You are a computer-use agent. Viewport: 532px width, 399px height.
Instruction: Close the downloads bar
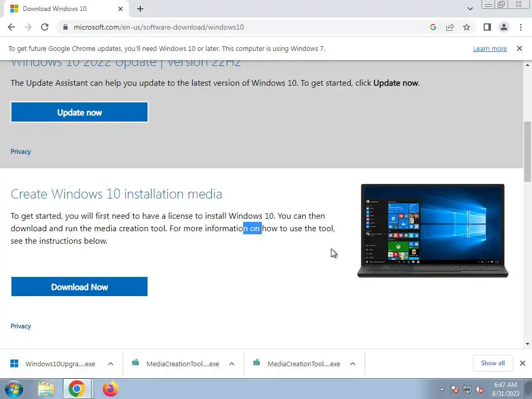pyautogui.click(x=523, y=363)
